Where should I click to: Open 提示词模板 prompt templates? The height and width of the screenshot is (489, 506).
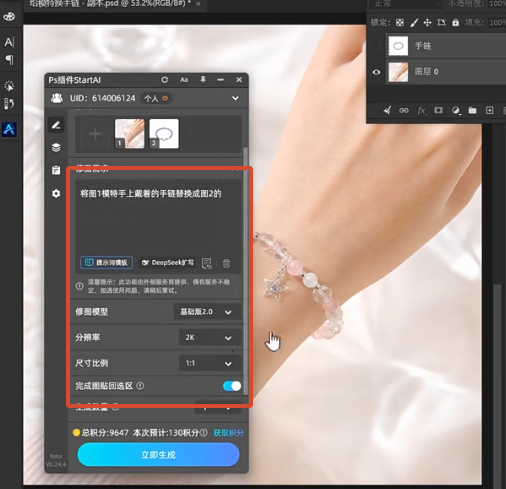106,263
